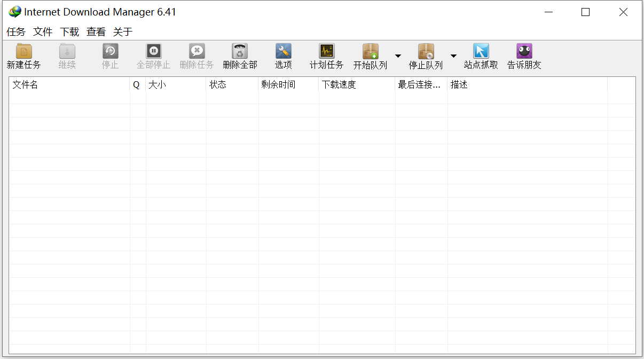Open the 下载 menu
This screenshot has height=359, width=644.
pos(69,32)
